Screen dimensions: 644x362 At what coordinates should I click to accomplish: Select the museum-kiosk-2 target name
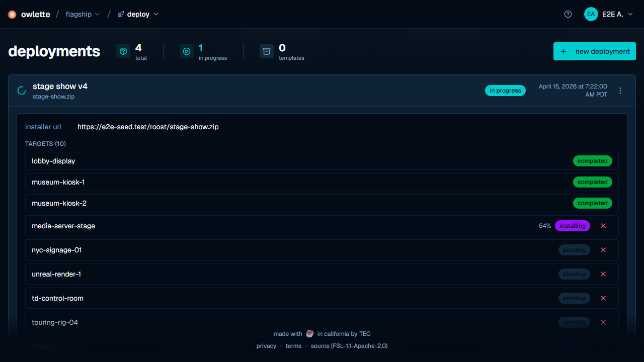tap(59, 203)
